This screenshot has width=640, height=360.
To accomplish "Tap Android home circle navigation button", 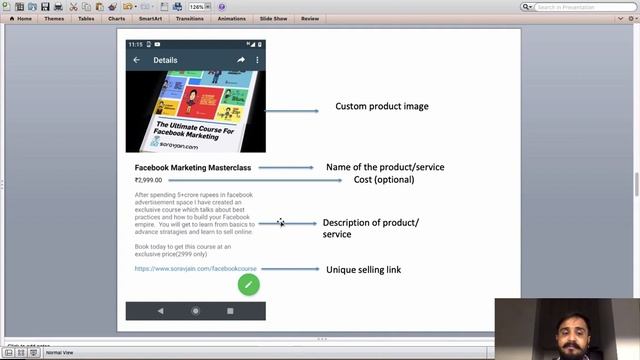I will 196,311.
